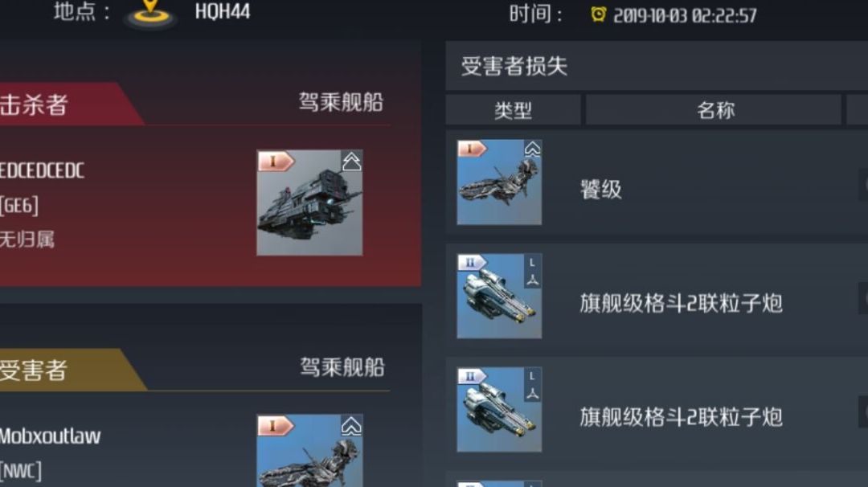The image size is (868, 487).
Task: Click the second 旗舰级格斗2联粒子炮 cannon icon
Action: point(499,410)
